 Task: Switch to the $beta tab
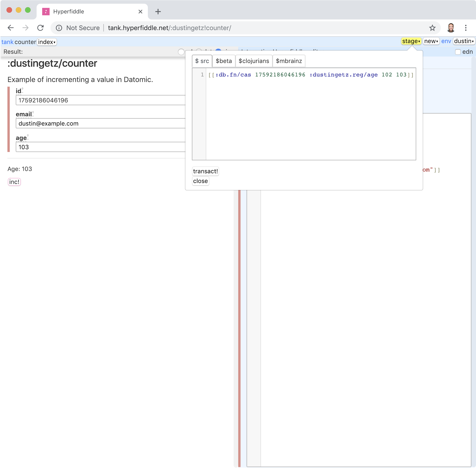223,61
